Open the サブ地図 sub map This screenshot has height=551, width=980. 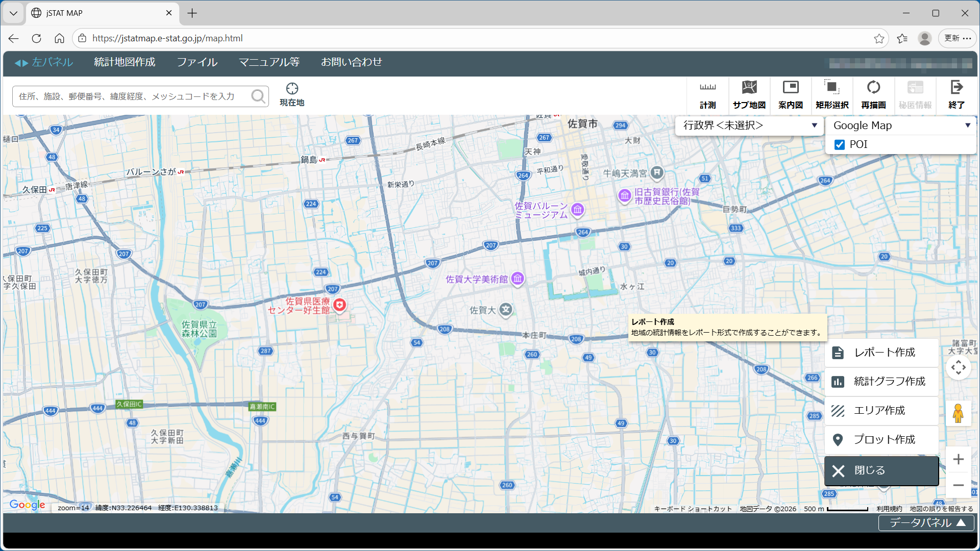[749, 95]
